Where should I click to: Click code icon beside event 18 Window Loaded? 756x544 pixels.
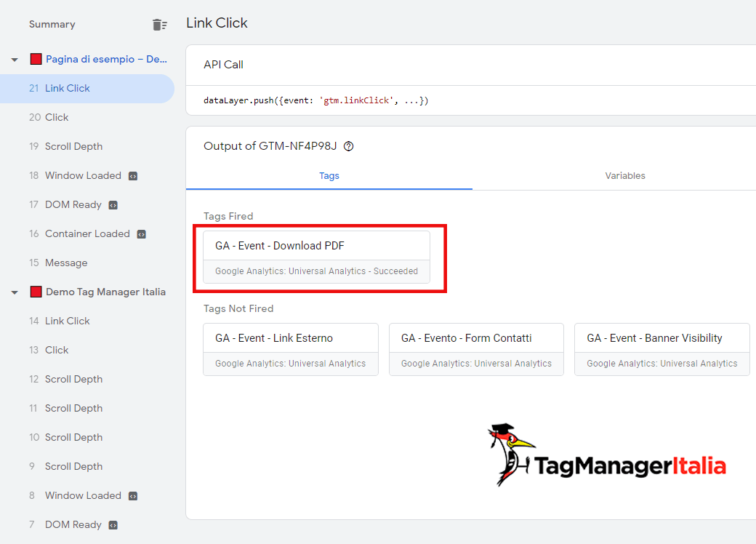point(133,176)
